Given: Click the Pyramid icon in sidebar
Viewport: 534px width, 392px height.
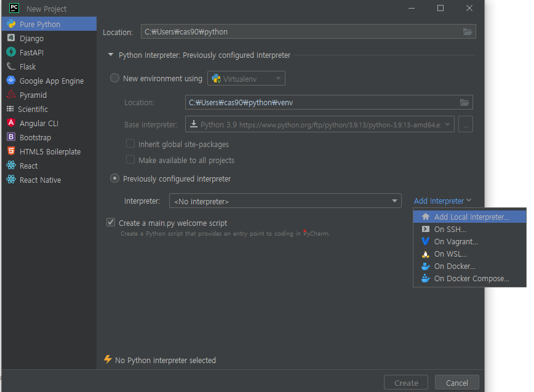Looking at the screenshot, I should coord(11,95).
